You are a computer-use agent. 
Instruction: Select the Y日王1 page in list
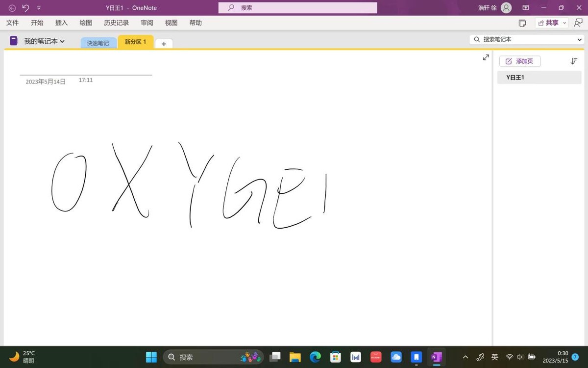coord(539,78)
